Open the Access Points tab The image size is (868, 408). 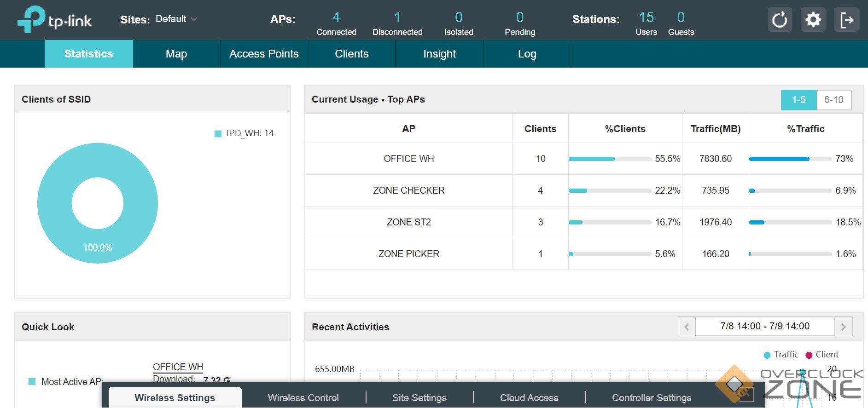264,54
